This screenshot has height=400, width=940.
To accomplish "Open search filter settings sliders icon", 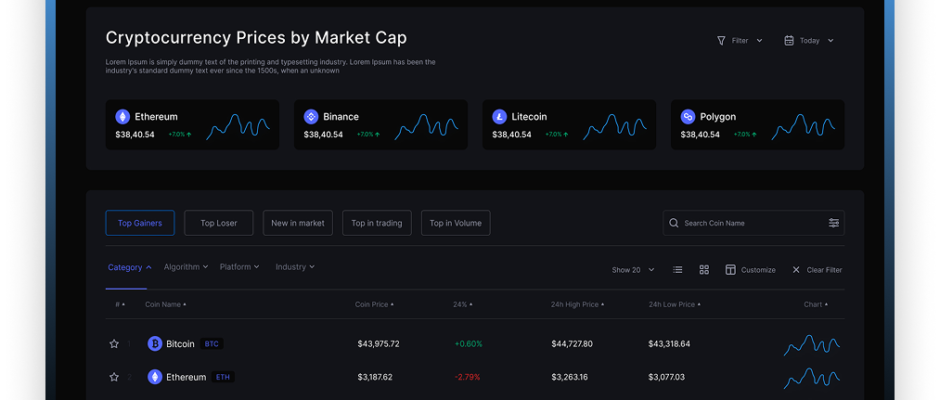I will [834, 223].
